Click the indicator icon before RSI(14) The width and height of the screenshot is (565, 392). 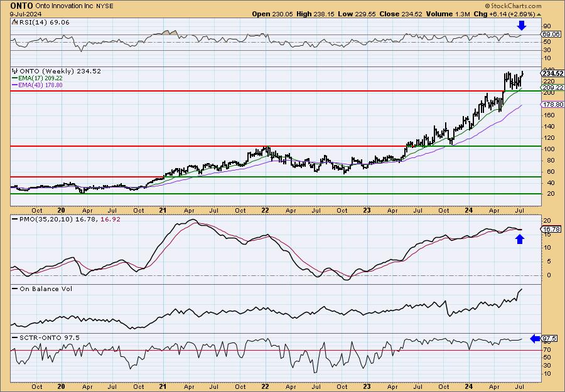pyautogui.click(x=14, y=22)
